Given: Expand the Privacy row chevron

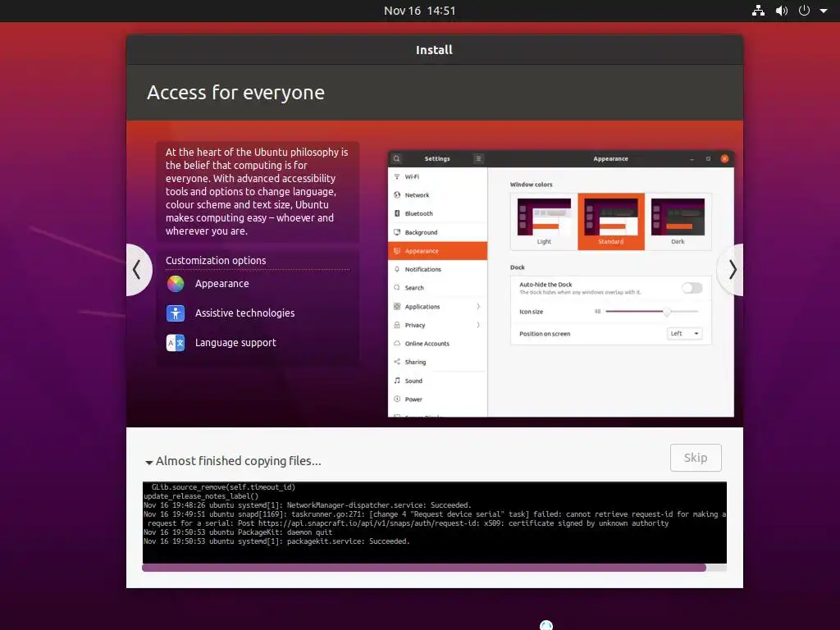Looking at the screenshot, I should click(478, 325).
